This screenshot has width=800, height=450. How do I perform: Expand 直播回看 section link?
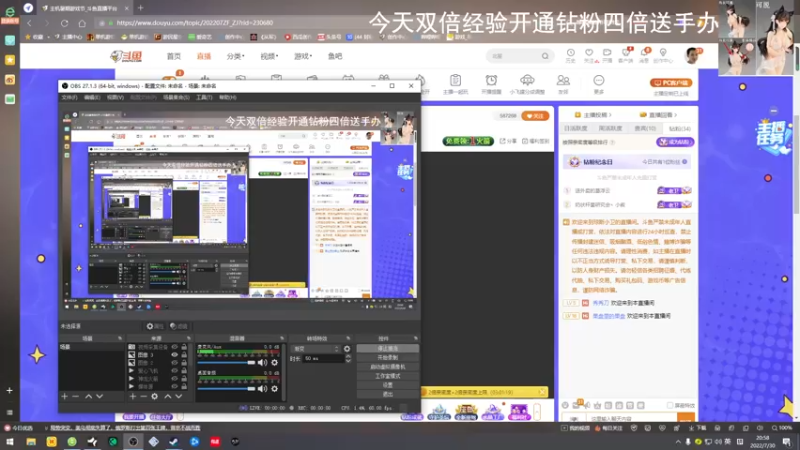click(x=659, y=115)
